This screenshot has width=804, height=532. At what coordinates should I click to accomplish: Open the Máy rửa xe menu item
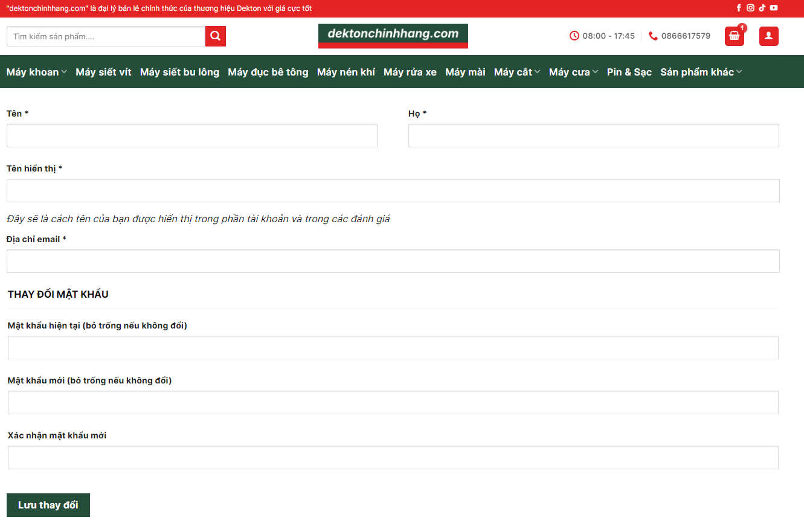pos(410,72)
